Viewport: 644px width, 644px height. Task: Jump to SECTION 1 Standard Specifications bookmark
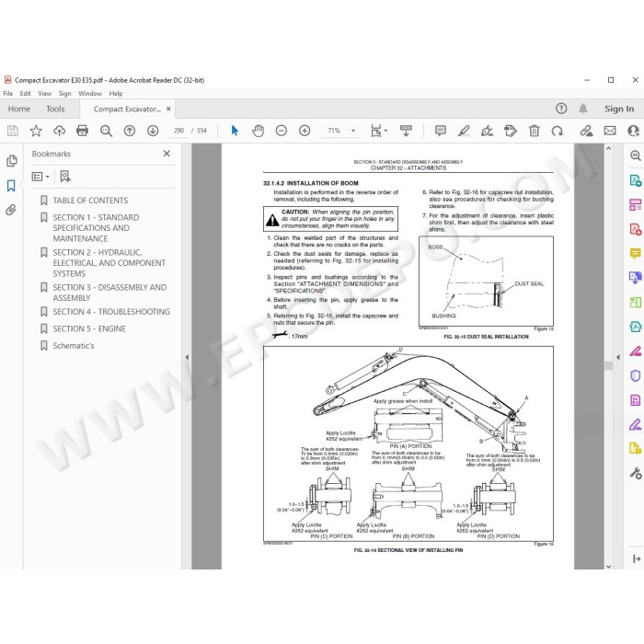[96, 228]
